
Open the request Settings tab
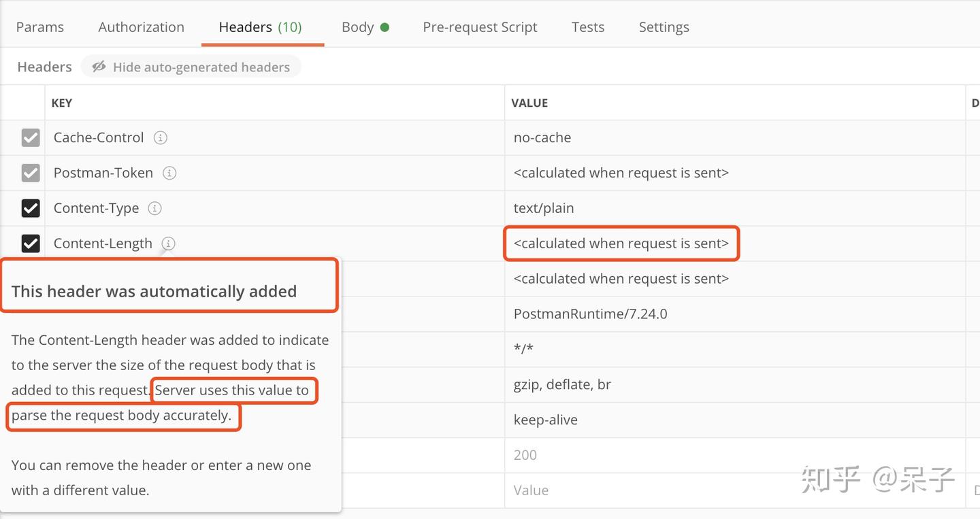tap(664, 27)
